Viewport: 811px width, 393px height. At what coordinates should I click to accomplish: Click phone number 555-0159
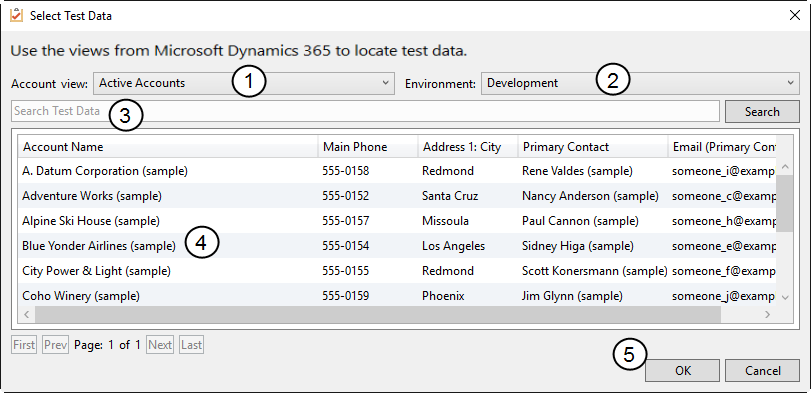[x=346, y=296]
